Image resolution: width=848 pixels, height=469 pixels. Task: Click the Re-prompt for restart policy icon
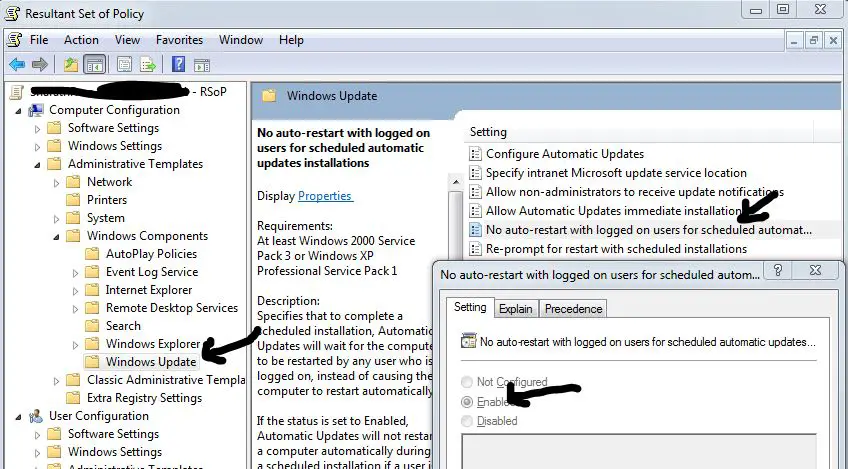pyautogui.click(x=475, y=249)
